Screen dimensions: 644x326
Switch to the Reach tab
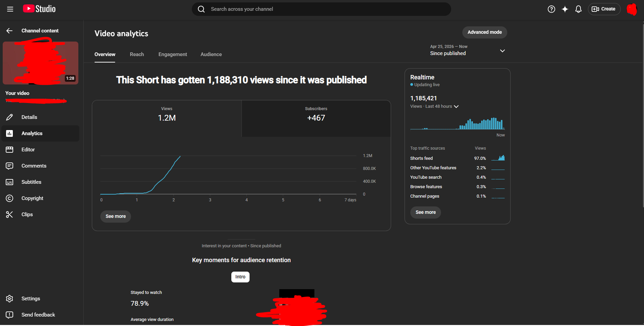[137, 54]
